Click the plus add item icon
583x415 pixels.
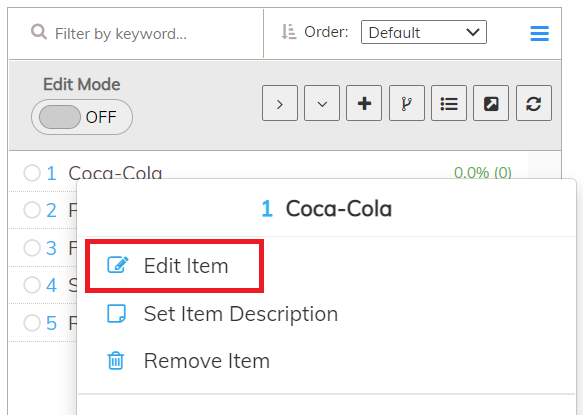(x=364, y=103)
